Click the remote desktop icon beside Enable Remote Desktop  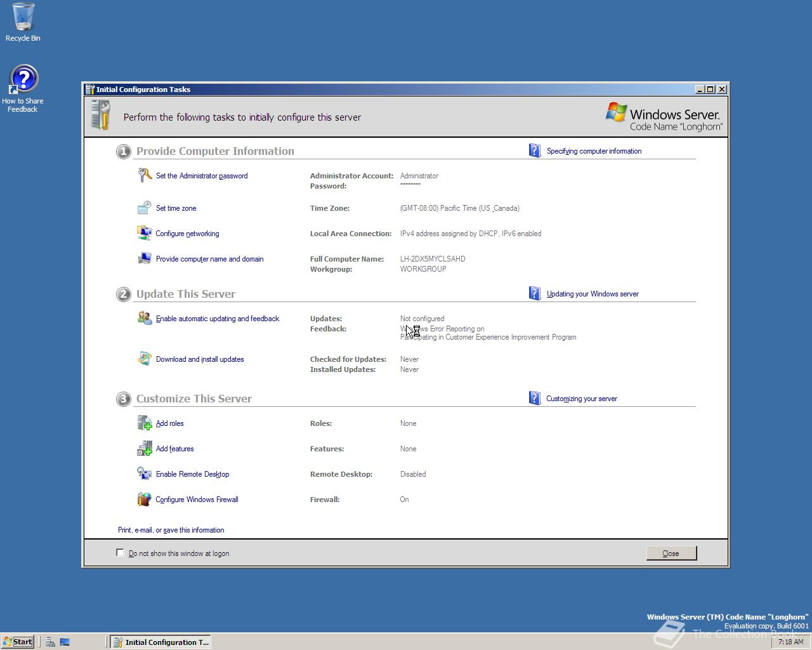[x=145, y=474]
